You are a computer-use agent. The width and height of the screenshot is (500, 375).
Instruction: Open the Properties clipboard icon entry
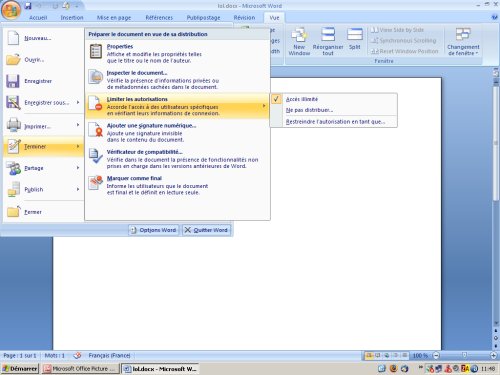[x=96, y=52]
